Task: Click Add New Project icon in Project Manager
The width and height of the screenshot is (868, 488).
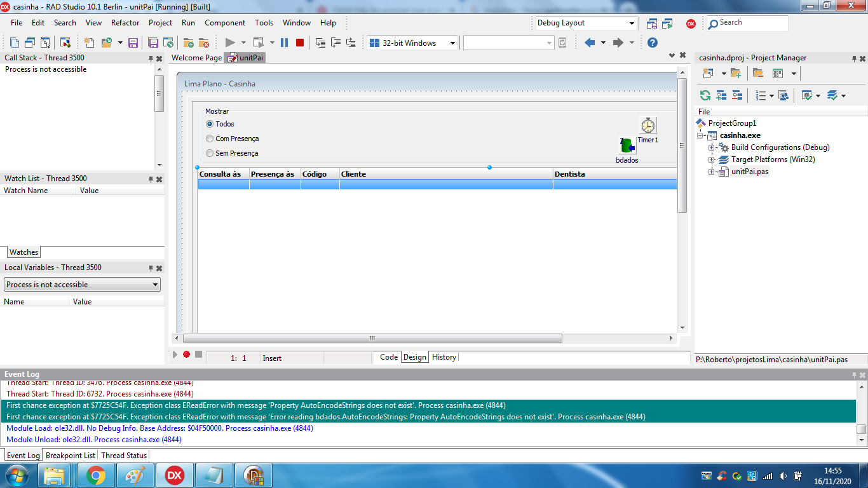Action: 707,73
